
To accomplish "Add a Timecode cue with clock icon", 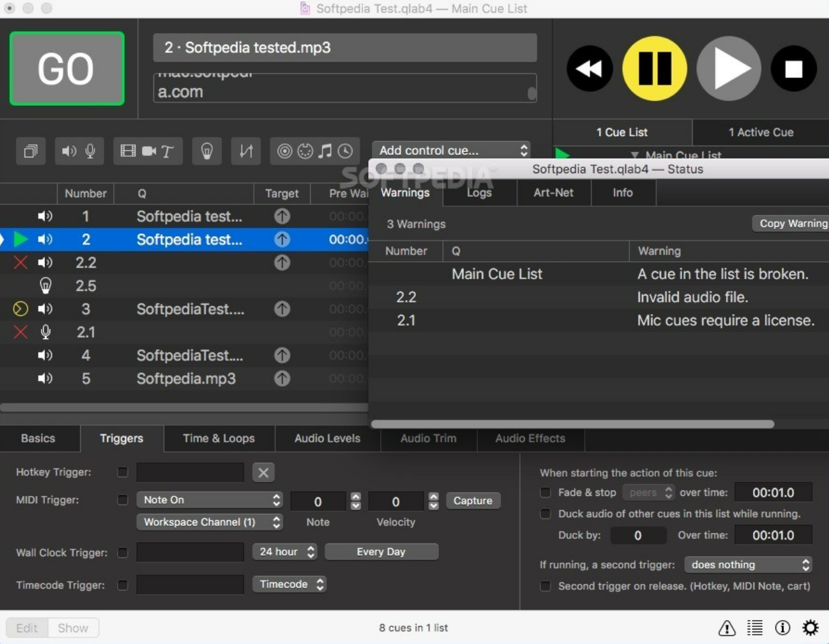I will [345, 151].
